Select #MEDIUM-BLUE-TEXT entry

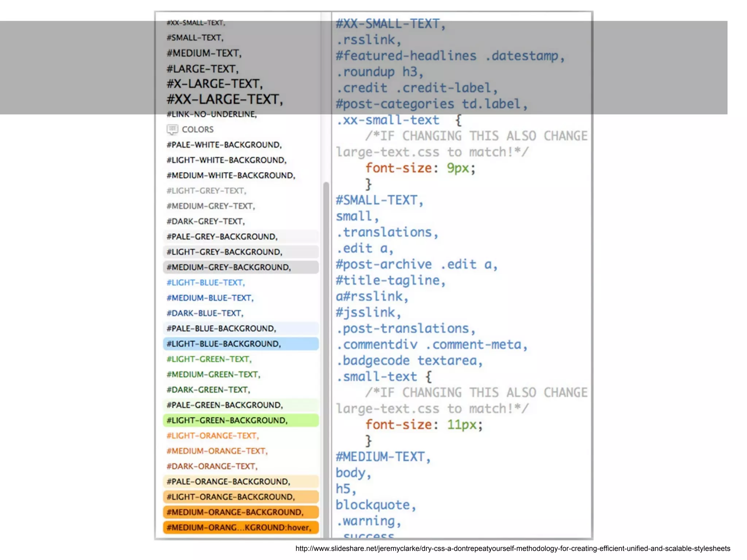pos(210,298)
